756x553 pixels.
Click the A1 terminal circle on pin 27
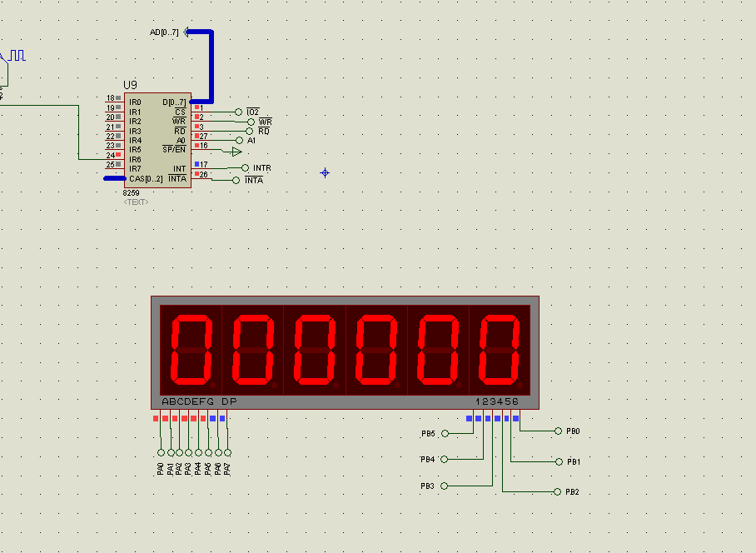pos(239,140)
